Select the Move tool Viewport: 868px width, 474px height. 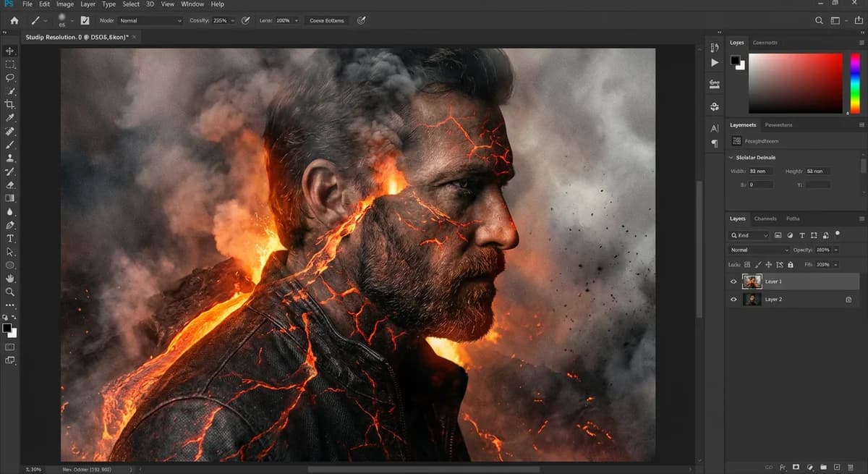pyautogui.click(x=10, y=51)
